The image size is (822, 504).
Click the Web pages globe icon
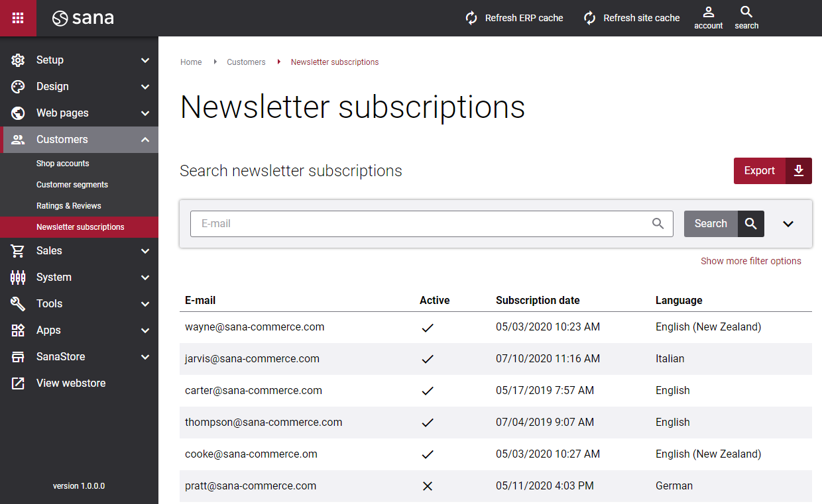tap(18, 113)
